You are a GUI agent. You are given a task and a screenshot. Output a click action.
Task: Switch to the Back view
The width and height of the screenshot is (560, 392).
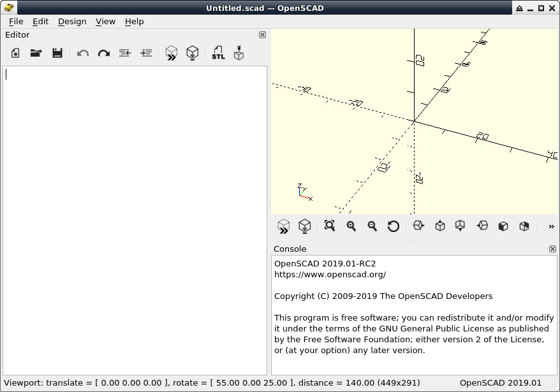[x=524, y=226]
